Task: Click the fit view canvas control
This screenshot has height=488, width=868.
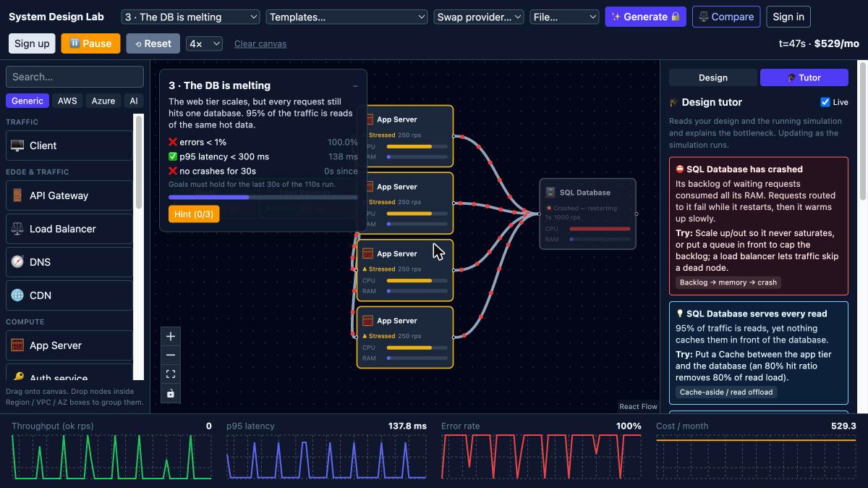Action: (x=171, y=374)
